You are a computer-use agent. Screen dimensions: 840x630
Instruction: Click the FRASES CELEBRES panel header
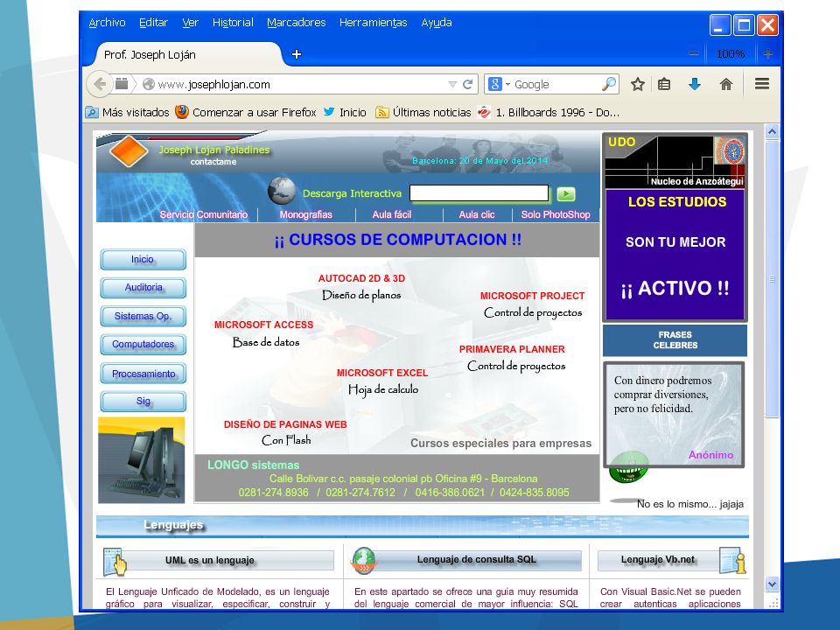point(675,340)
